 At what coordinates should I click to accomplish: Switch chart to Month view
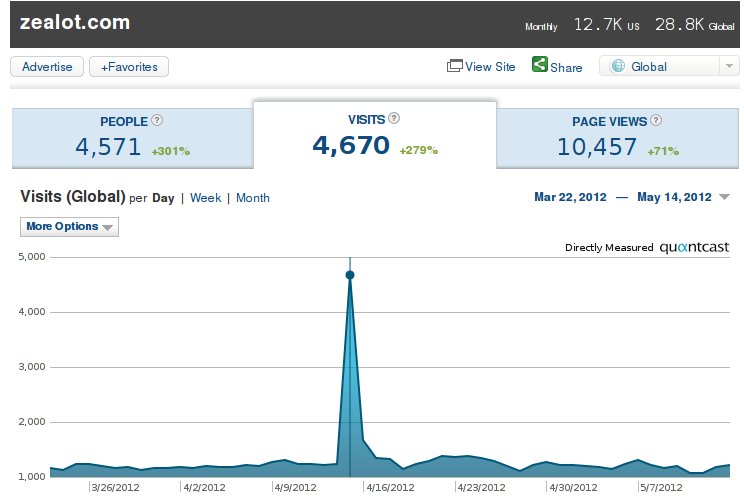click(x=252, y=197)
